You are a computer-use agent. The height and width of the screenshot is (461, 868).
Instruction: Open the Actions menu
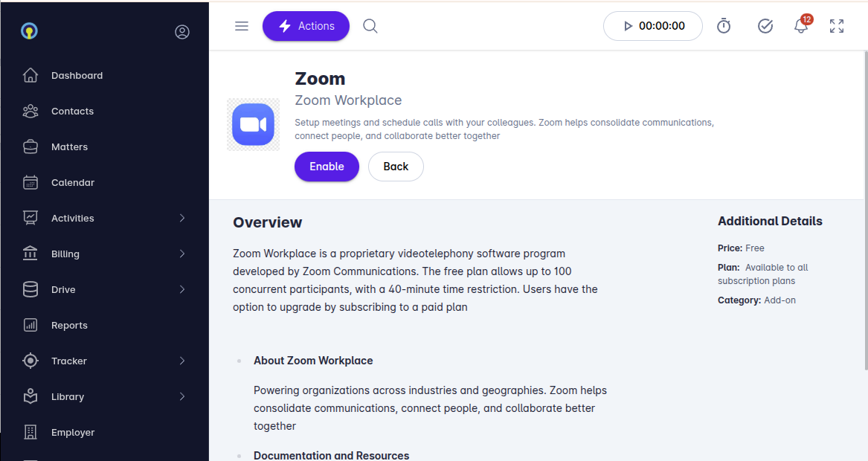[306, 26]
